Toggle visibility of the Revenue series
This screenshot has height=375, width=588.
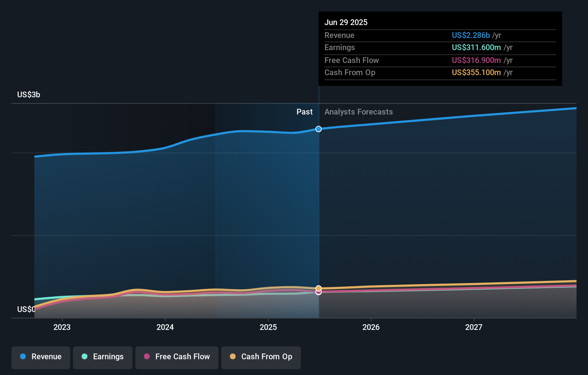point(40,357)
